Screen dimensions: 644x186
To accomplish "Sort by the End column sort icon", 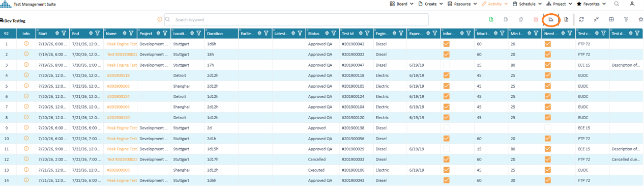I will [x=91, y=33].
